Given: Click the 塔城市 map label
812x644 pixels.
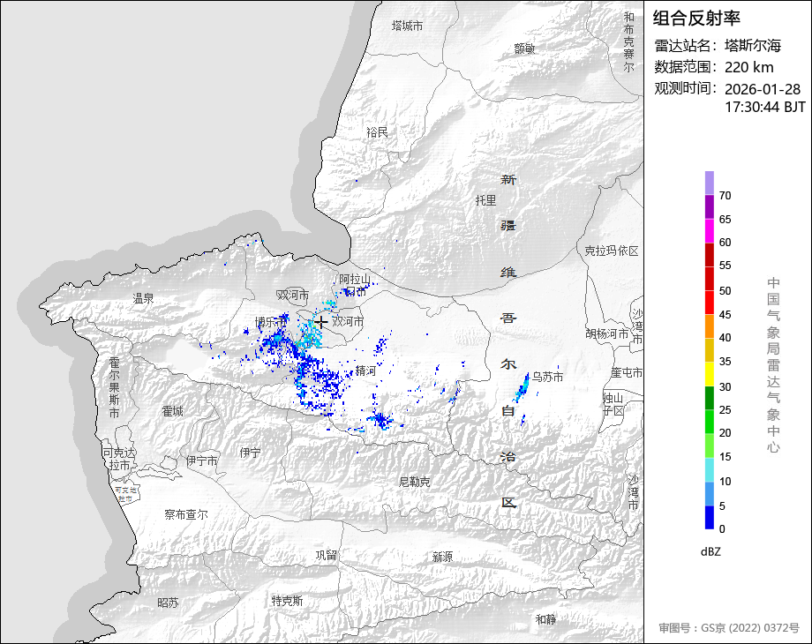Looking at the screenshot, I should coord(407,26).
